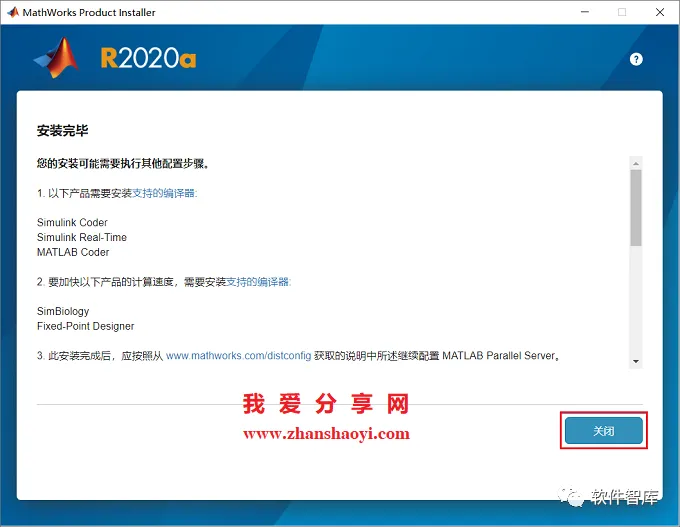Select the Simulink Real-Time text line
Viewport: 680px width, 527px height.
(x=82, y=237)
